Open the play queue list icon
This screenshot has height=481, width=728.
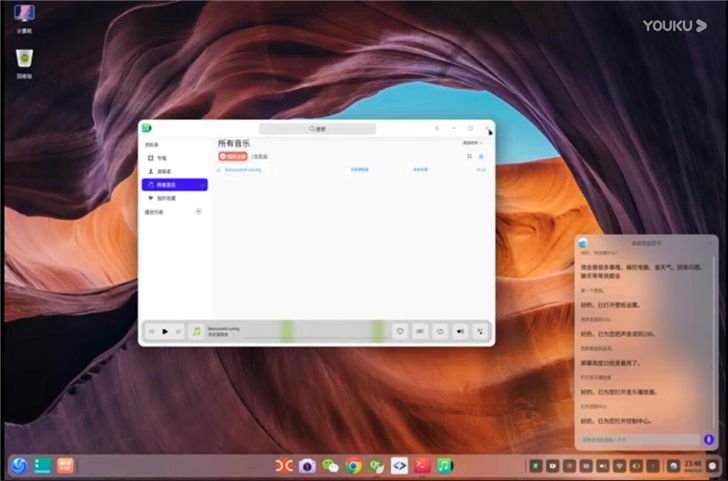(x=481, y=331)
